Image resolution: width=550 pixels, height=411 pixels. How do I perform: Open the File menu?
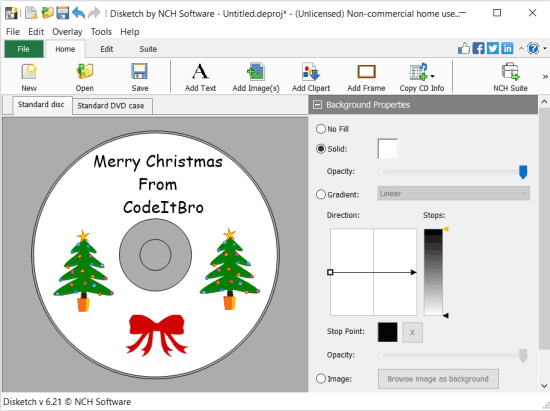click(x=13, y=32)
